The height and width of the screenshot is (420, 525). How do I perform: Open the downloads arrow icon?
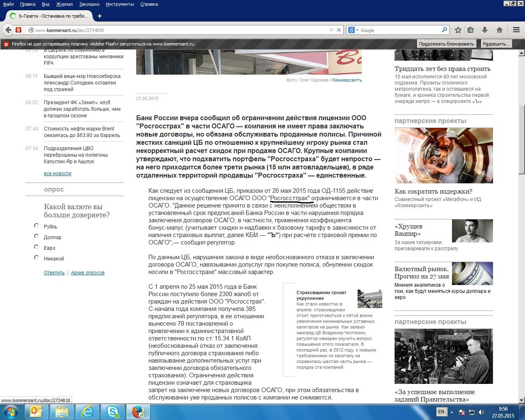point(484,30)
